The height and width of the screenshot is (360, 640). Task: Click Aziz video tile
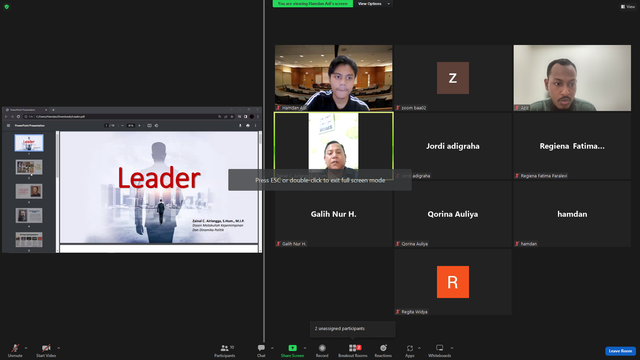tap(572, 78)
